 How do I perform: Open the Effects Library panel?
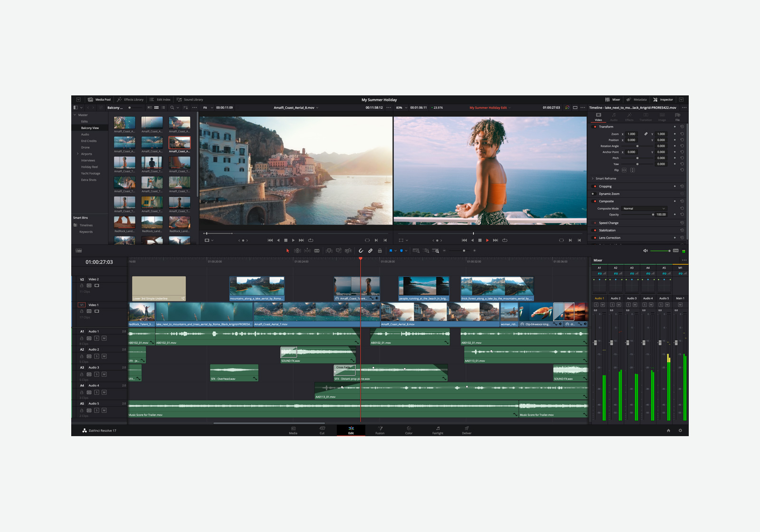pyautogui.click(x=130, y=100)
